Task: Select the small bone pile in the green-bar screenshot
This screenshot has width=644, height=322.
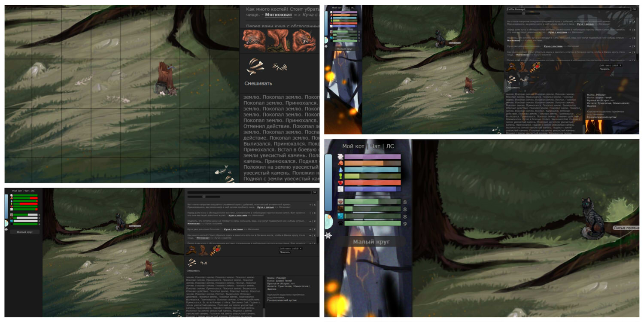Action: 204,262
